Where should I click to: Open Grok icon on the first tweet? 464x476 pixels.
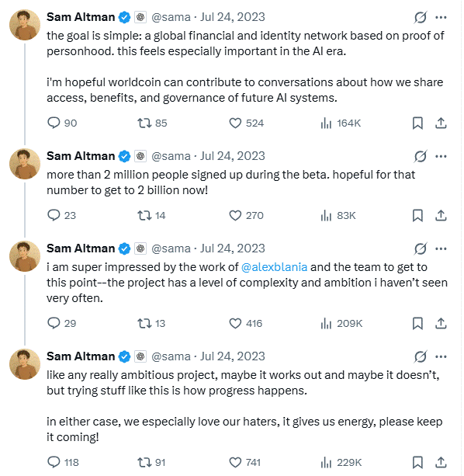pos(421,17)
